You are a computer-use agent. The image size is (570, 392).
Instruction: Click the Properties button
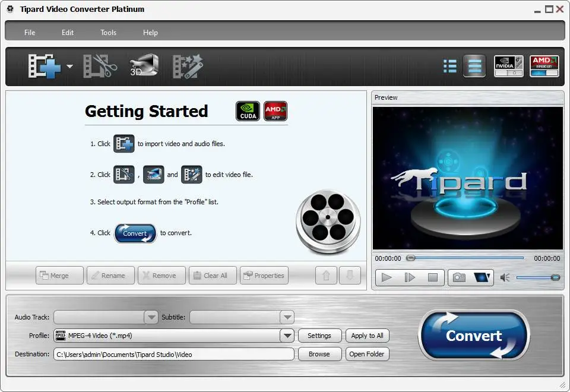coord(264,275)
